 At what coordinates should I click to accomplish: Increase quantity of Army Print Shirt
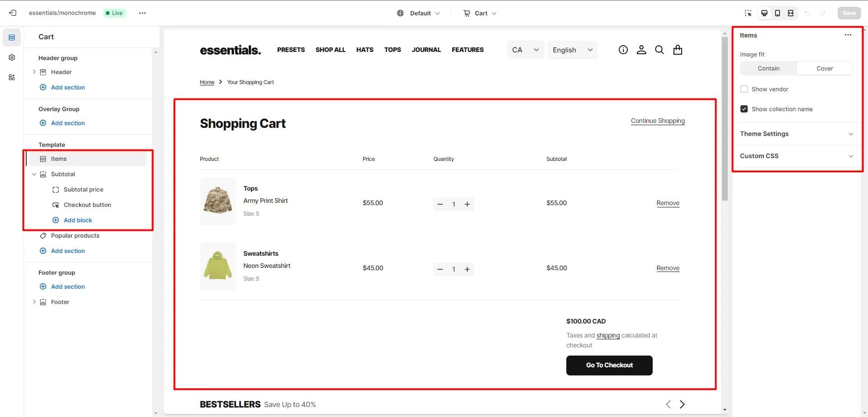(x=467, y=204)
